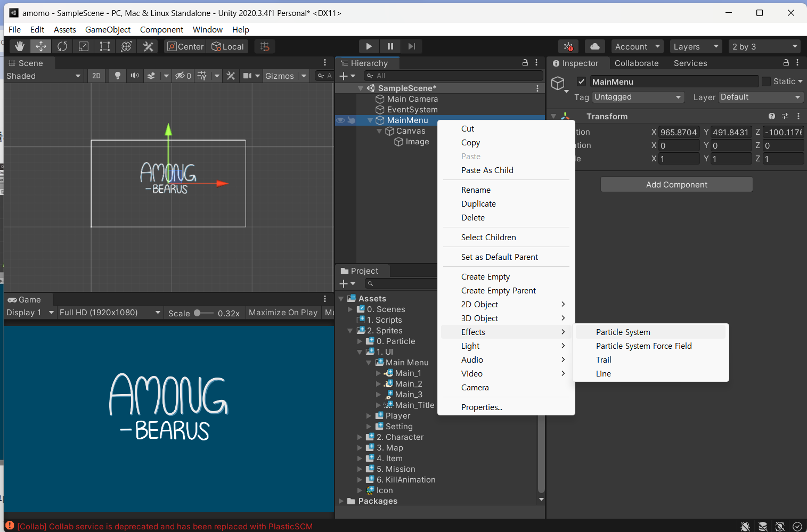Image resolution: width=807 pixels, height=532 pixels.
Task: Select the Rotate tool
Action: click(x=62, y=46)
